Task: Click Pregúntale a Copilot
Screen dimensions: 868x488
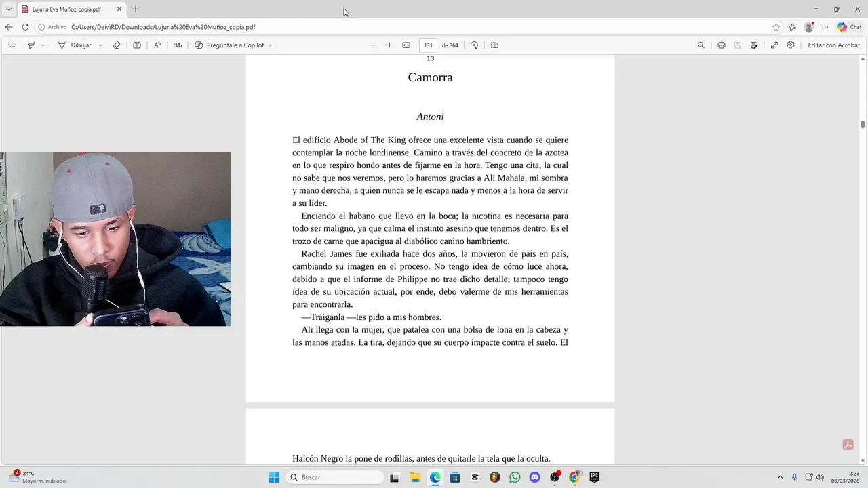Action: click(229, 45)
